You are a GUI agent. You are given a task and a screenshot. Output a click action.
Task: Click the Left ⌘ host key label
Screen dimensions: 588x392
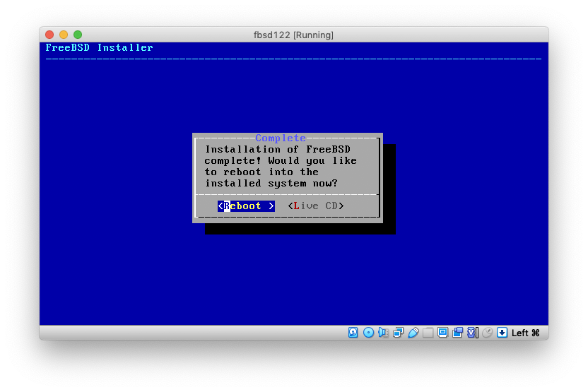(526, 333)
